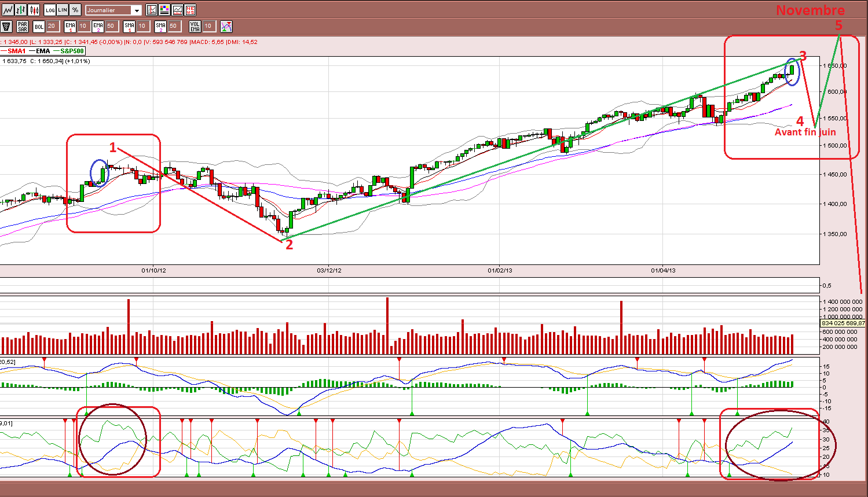Screen dimensions: 868x497
Task: Open the Journalier period dropdown
Action: [x=113, y=10]
